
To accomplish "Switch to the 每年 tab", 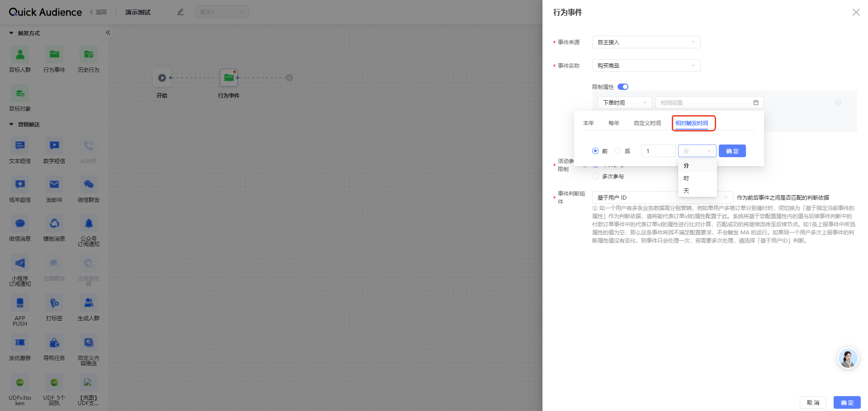I will point(614,123).
